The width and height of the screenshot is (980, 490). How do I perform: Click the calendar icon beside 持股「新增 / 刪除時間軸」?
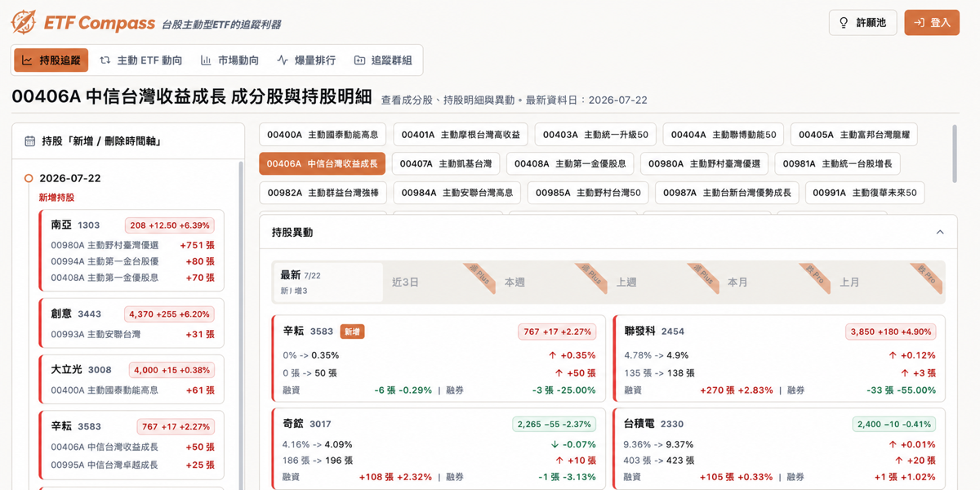click(30, 141)
